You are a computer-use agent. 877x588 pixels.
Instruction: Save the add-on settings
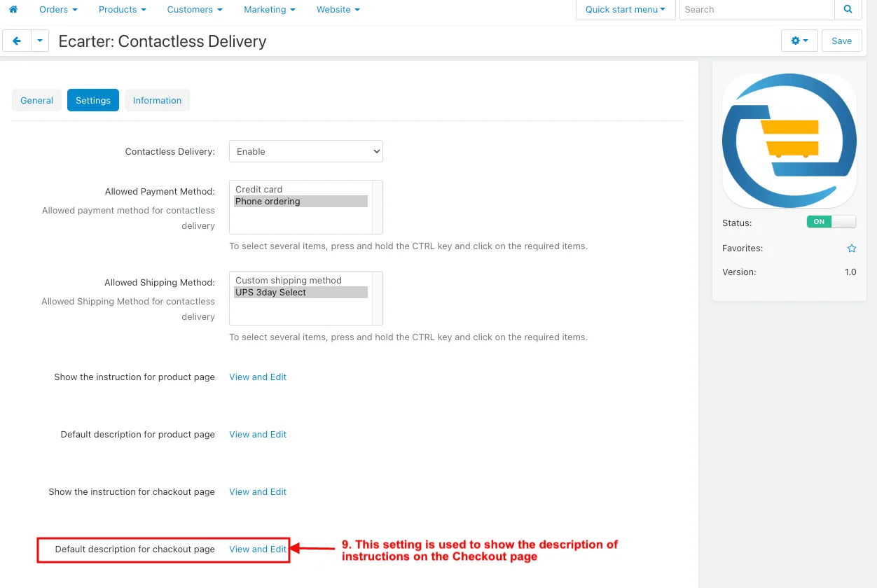(x=842, y=41)
